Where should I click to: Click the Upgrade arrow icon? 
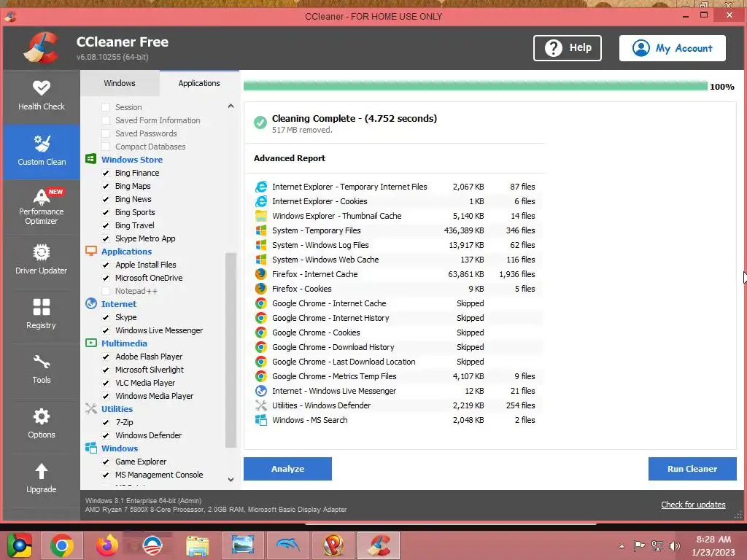point(42,472)
